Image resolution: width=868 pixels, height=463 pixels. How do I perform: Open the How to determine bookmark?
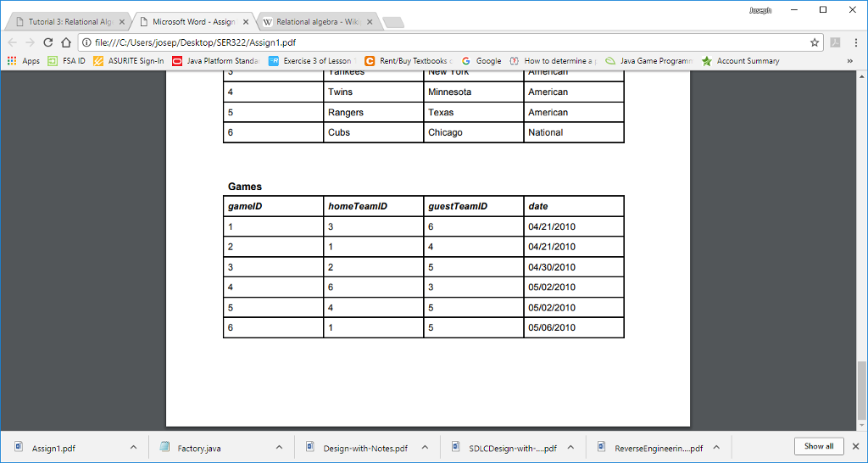click(x=554, y=61)
